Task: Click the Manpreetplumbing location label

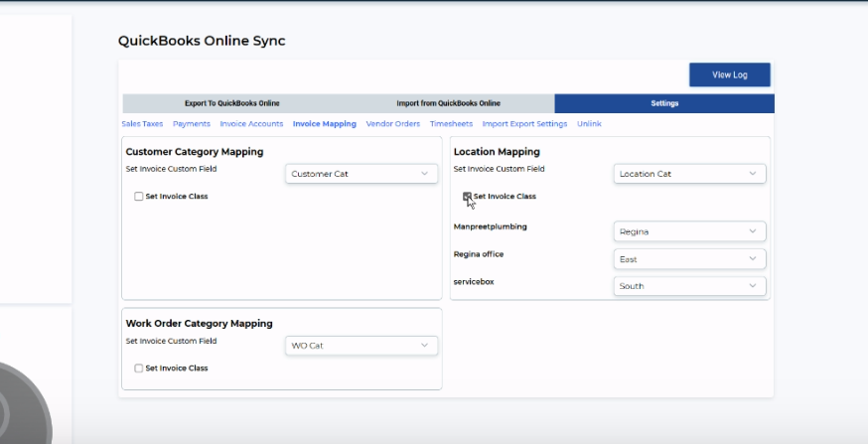Action: tap(490, 226)
